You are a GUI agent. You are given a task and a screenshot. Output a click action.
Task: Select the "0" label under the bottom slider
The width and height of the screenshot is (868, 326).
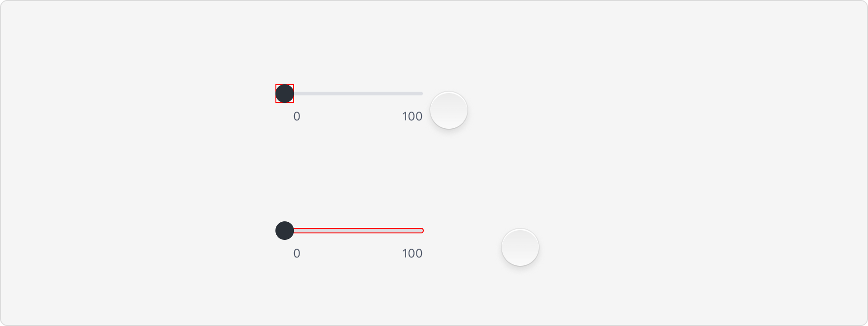click(x=297, y=253)
